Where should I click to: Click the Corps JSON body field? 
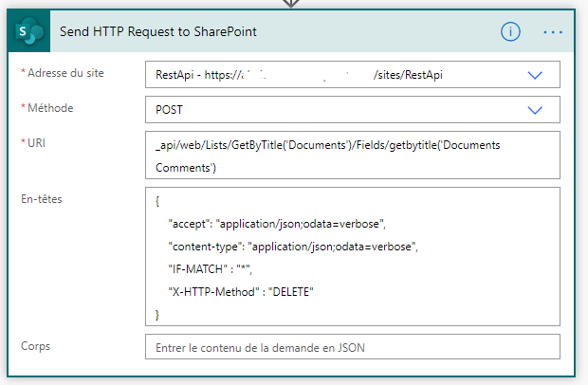tap(353, 347)
